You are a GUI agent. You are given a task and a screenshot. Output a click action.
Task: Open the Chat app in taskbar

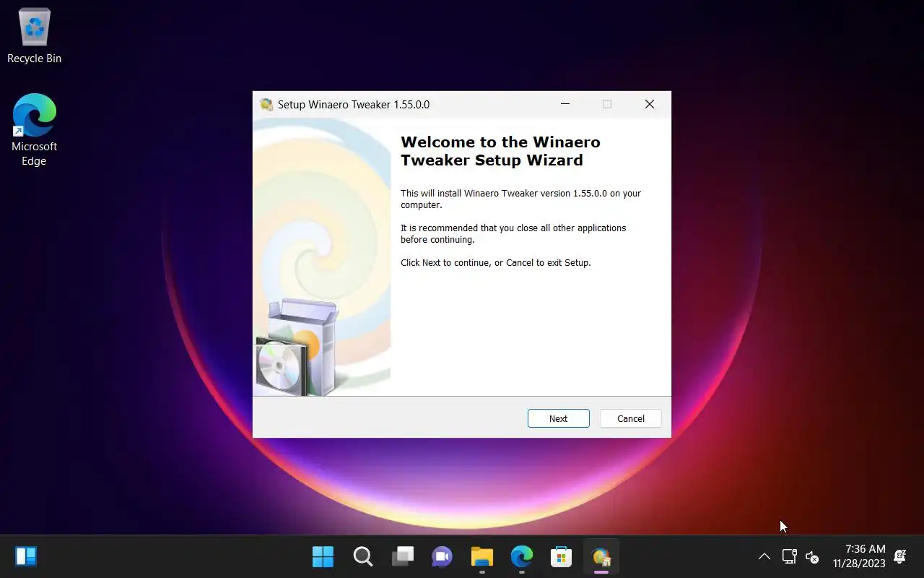click(x=442, y=557)
